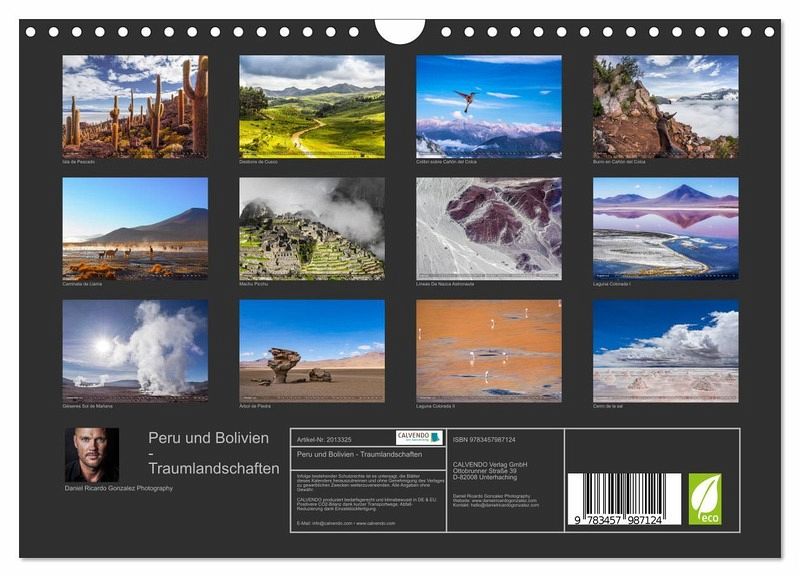800x577 pixels.
Task: Open the salt flat with clouds photo
Action: click(666, 351)
